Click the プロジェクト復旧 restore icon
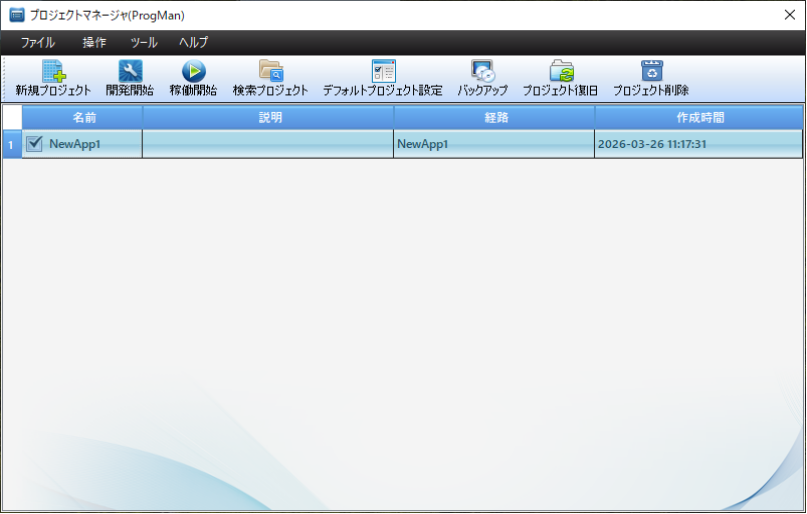The image size is (807, 514). 561,71
